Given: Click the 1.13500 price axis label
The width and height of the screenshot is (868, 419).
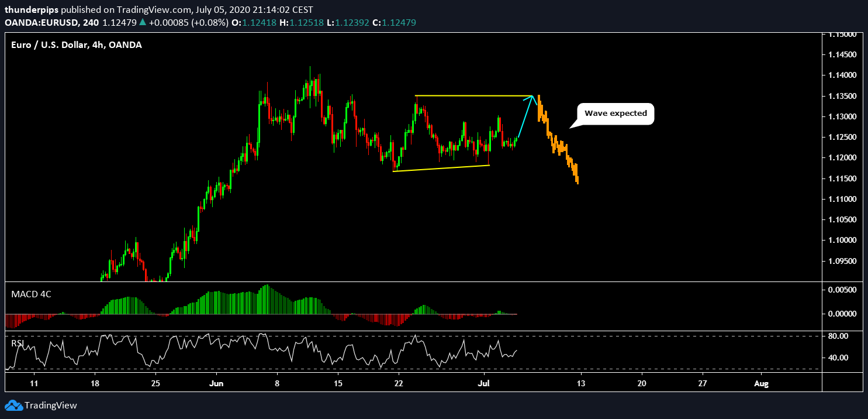Looking at the screenshot, I should coord(842,96).
